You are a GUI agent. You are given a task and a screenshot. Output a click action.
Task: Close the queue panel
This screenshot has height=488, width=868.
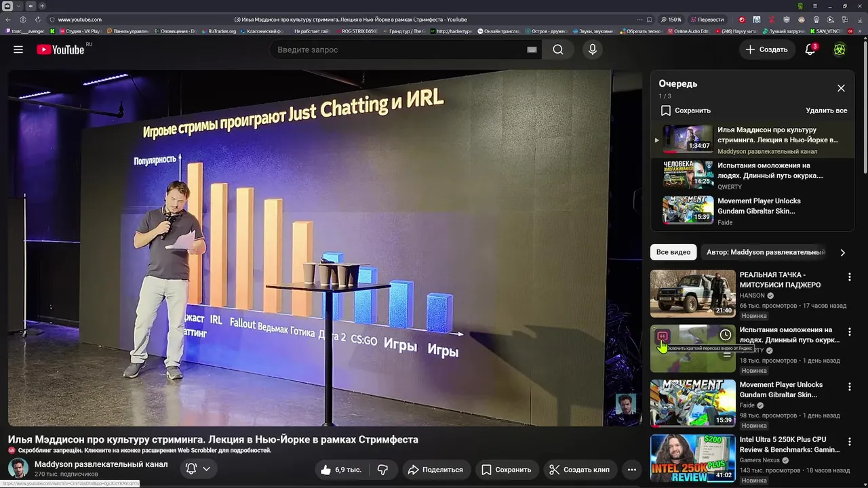click(x=841, y=88)
